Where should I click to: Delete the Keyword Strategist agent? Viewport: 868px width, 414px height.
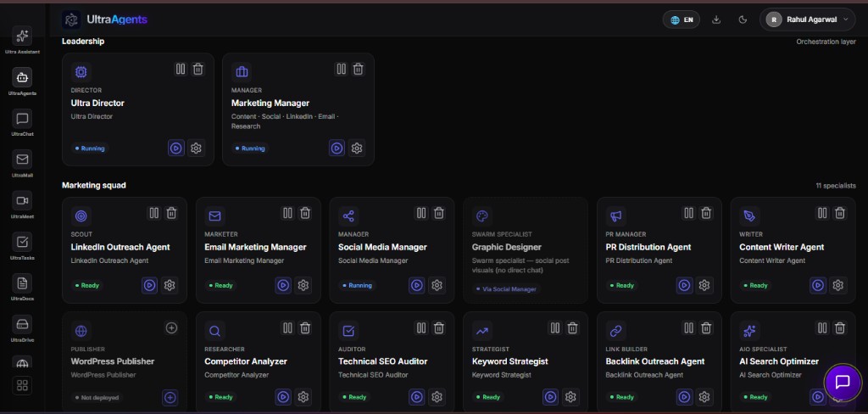(573, 328)
